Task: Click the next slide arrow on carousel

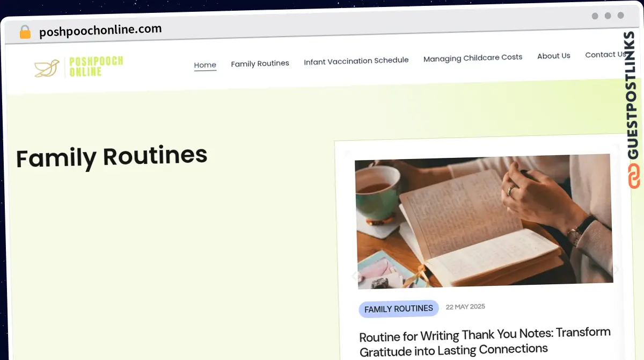Action: pyautogui.click(x=616, y=270)
